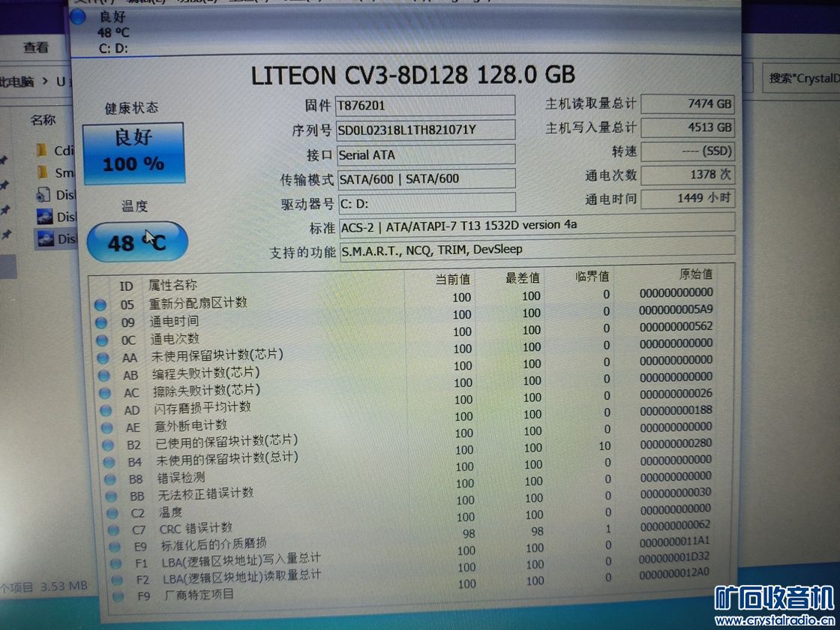Screen dimensions: 840x630
Task: Click the firmware field T876201
Action: (x=425, y=105)
